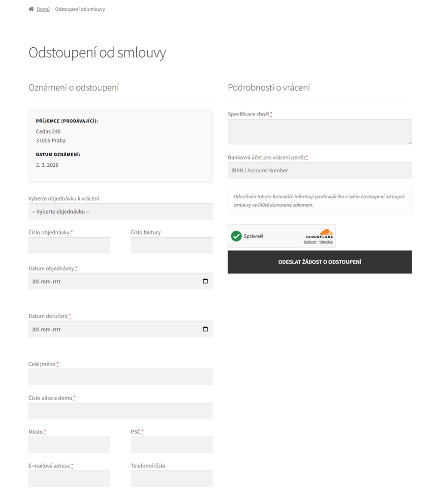Image resolution: width=436 pixels, height=504 pixels.
Task: Select the E-mailová adresa field
Action: [x=69, y=478]
